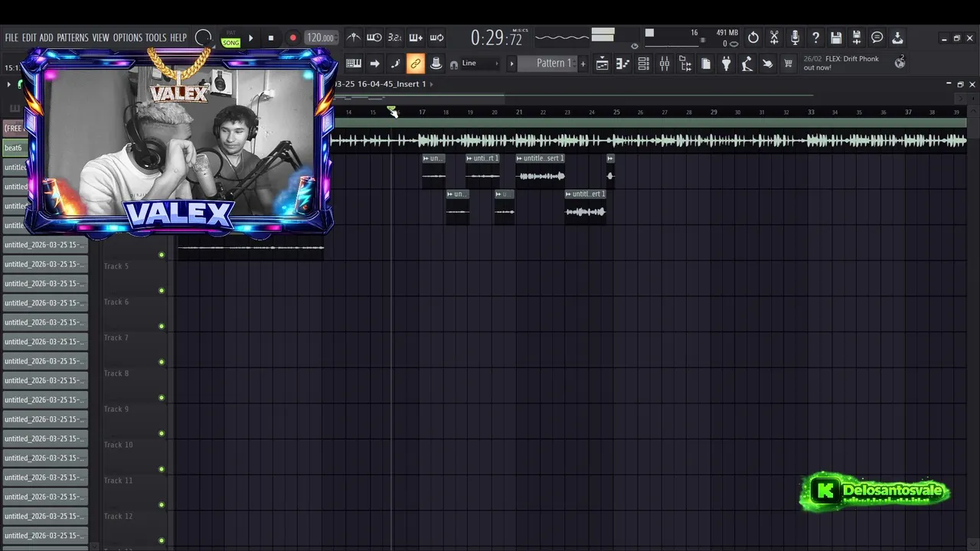980x551 pixels.
Task: Click the save project floppy icon
Action: point(836,37)
